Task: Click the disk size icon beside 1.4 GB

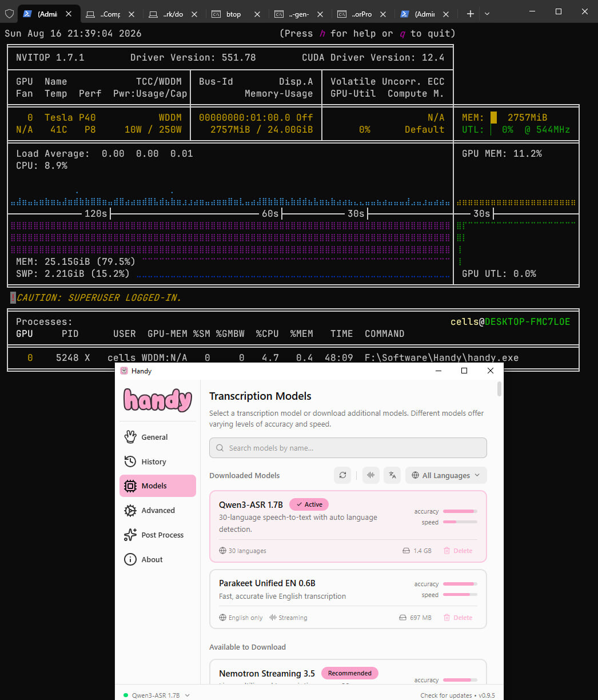Action: 406,551
